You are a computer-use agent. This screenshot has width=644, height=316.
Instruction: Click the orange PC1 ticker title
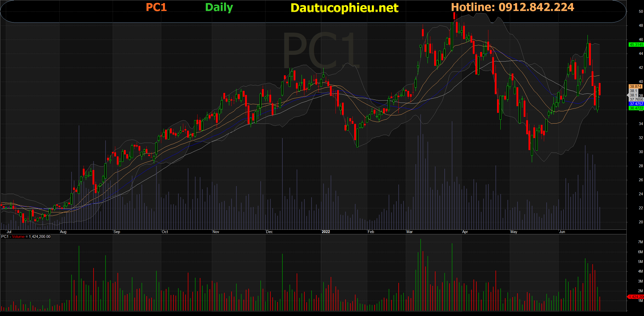[156, 7]
